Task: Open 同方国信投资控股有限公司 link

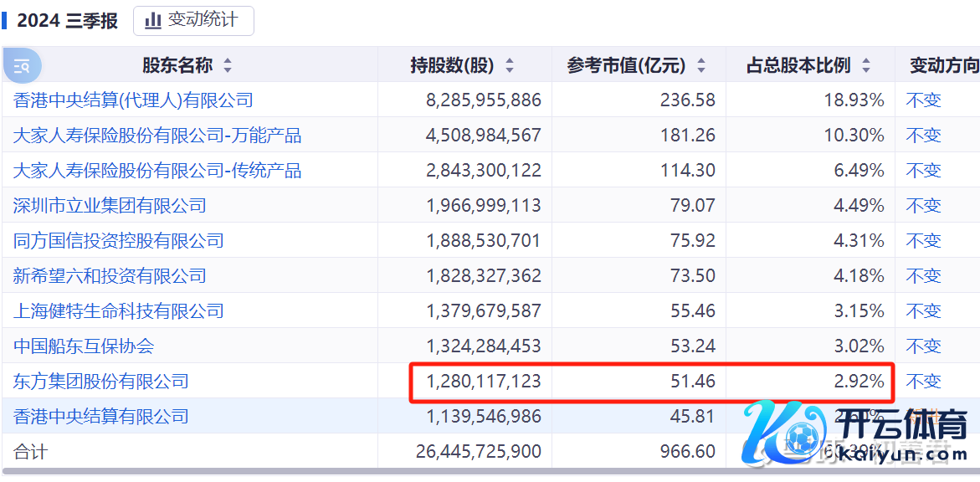Action: [119, 241]
